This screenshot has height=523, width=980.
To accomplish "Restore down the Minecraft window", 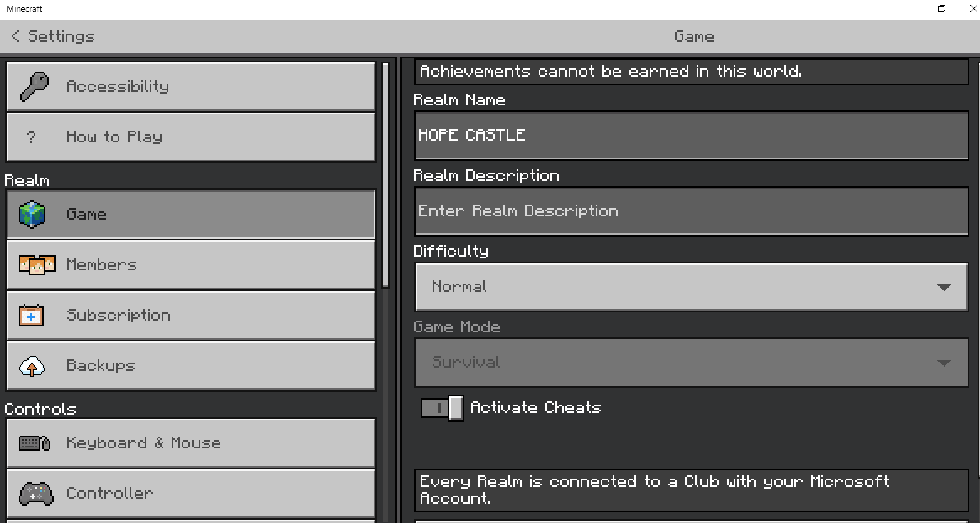I will point(942,8).
